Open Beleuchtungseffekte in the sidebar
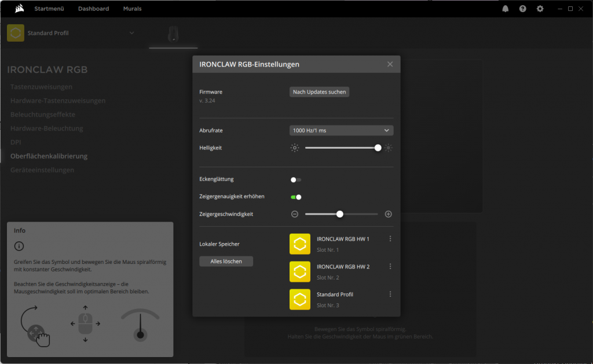Screen dimensions: 593x364 click(43, 115)
